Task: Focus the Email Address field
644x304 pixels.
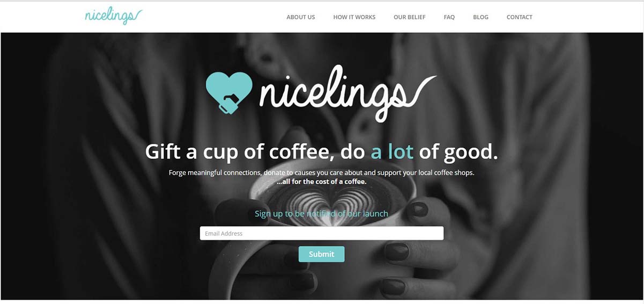Action: (x=322, y=233)
